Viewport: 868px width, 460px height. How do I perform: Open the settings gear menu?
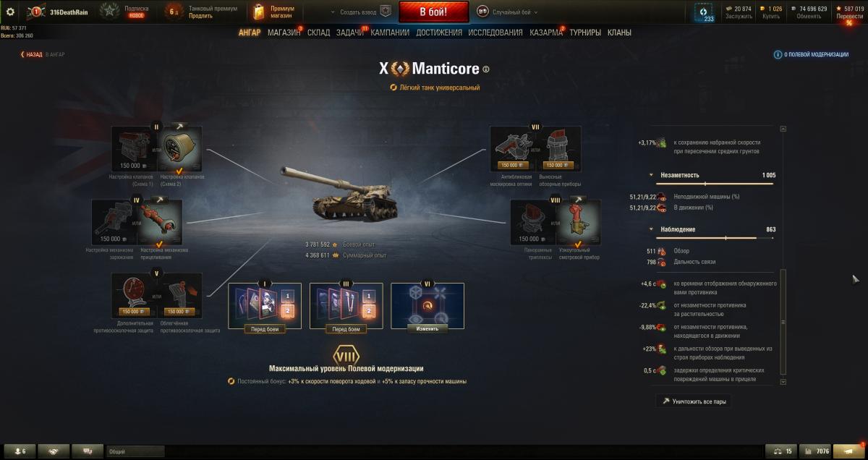coord(10,12)
